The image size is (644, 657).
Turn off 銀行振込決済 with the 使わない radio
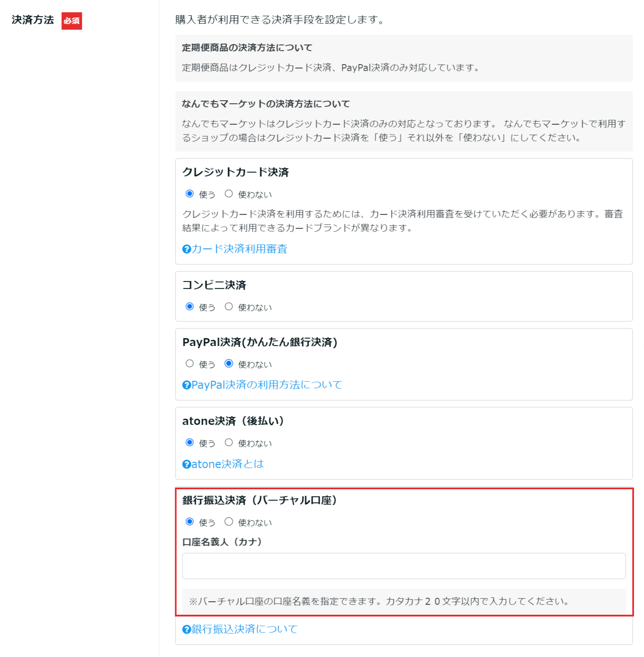click(x=229, y=522)
